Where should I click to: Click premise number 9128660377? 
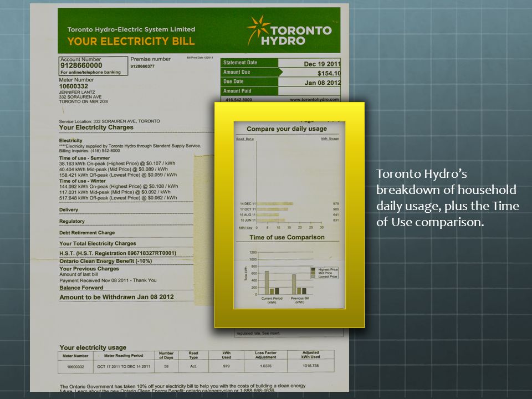[142, 66]
